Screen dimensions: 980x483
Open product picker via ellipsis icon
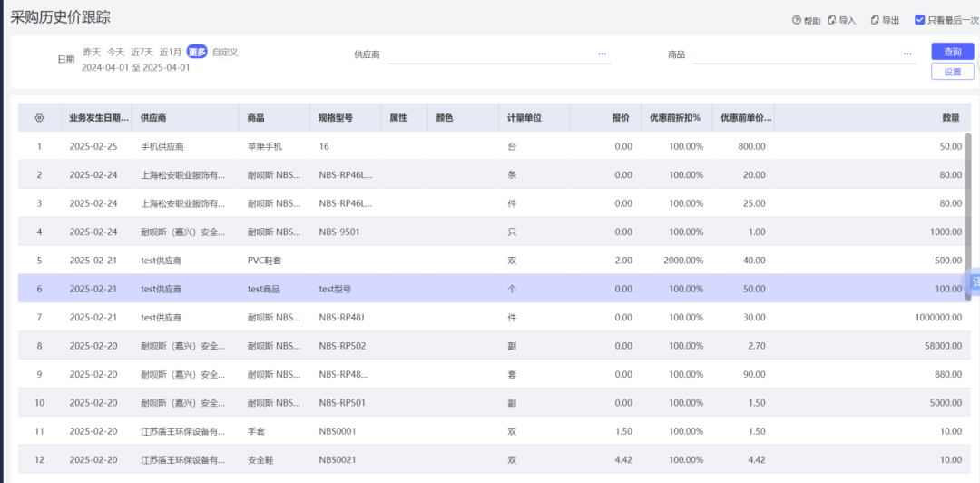(x=906, y=54)
